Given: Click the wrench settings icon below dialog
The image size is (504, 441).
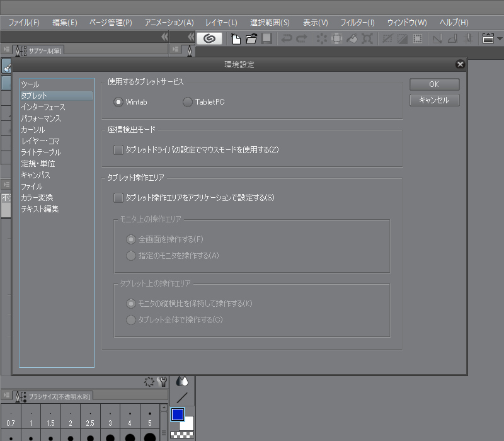Looking at the screenshot, I should [x=163, y=382].
